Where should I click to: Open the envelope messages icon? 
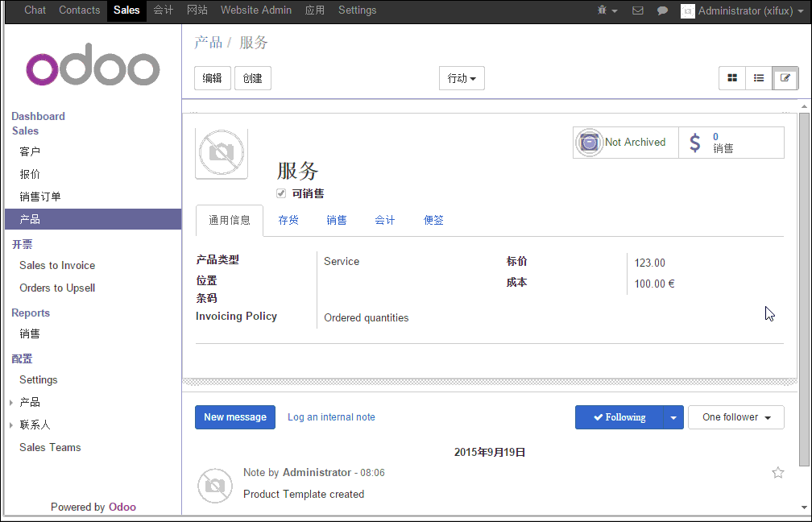(638, 10)
